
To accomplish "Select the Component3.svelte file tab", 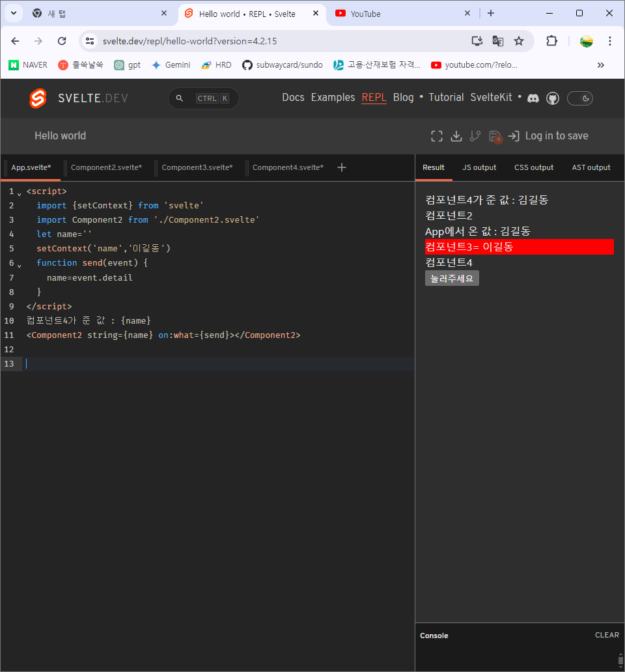I will 197,167.
